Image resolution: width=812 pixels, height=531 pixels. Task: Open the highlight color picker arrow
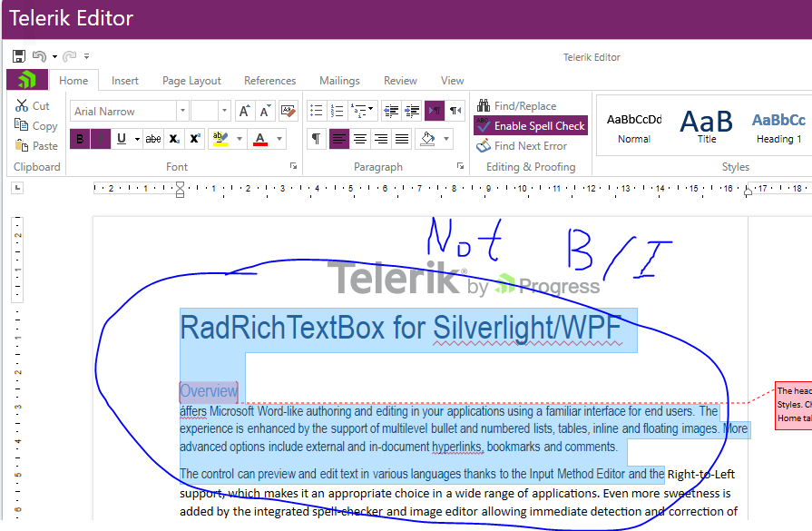(240, 139)
